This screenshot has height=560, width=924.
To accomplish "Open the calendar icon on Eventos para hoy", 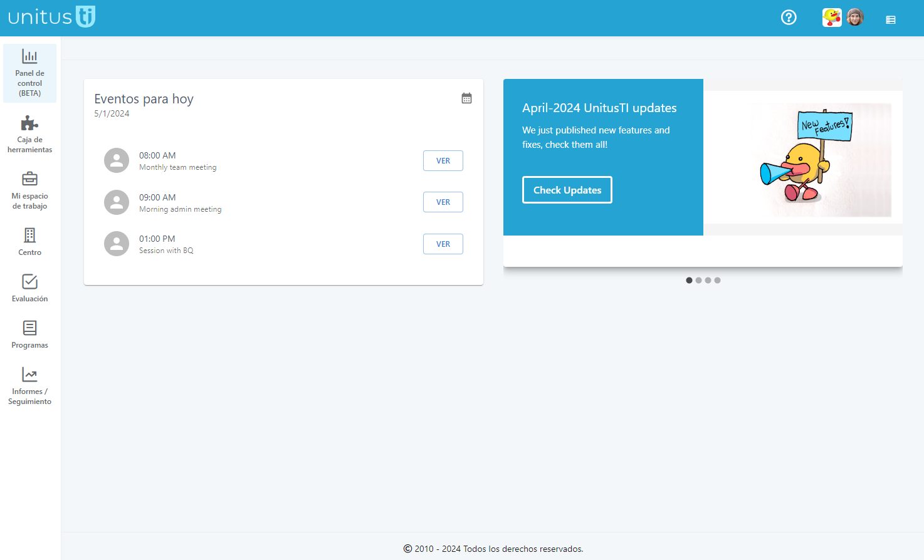I will coord(466,98).
